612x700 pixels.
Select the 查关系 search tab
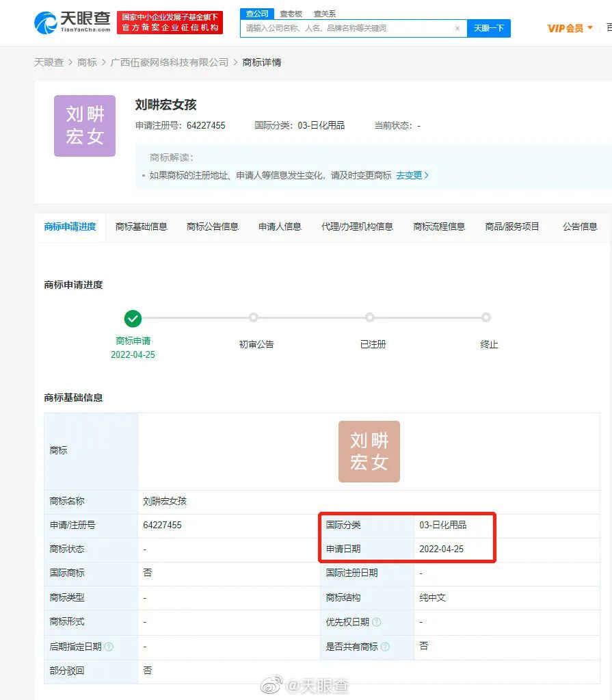click(324, 14)
